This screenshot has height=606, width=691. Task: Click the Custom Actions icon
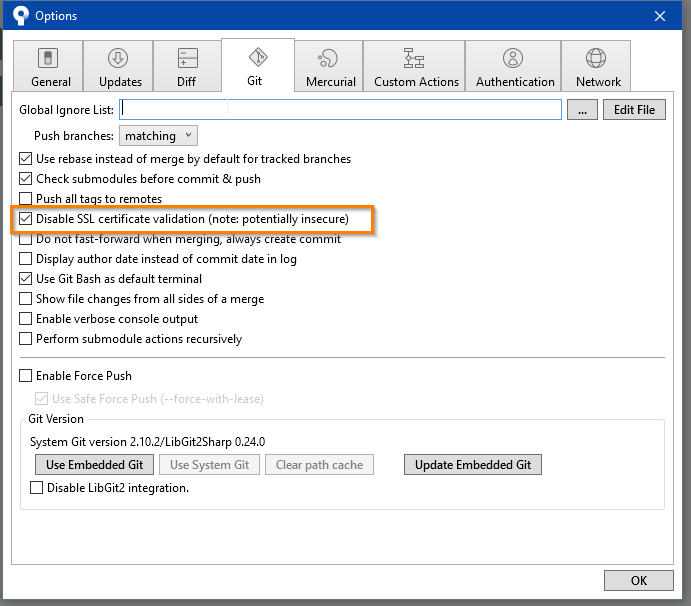414,58
